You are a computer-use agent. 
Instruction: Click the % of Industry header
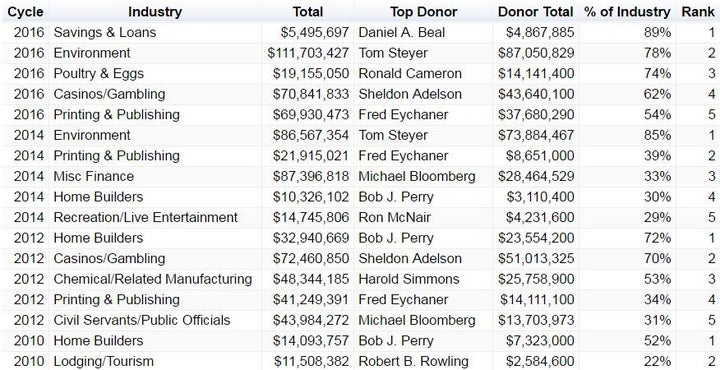(627, 12)
